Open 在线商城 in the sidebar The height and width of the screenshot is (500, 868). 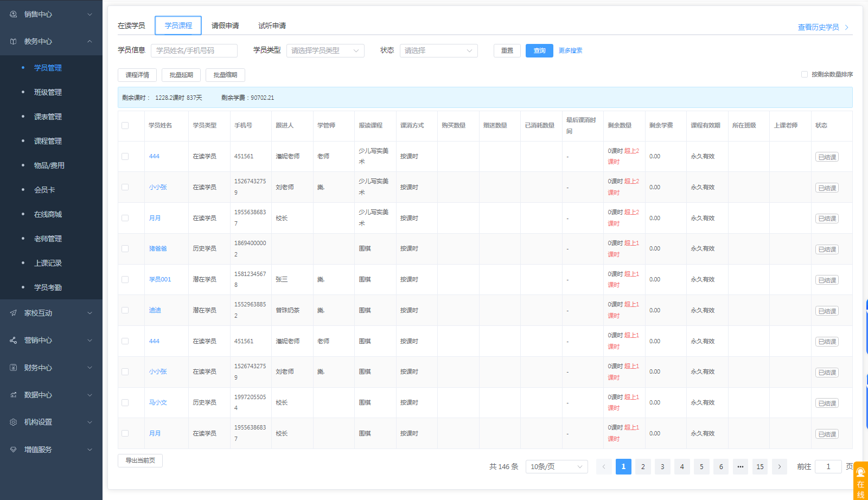tap(48, 214)
